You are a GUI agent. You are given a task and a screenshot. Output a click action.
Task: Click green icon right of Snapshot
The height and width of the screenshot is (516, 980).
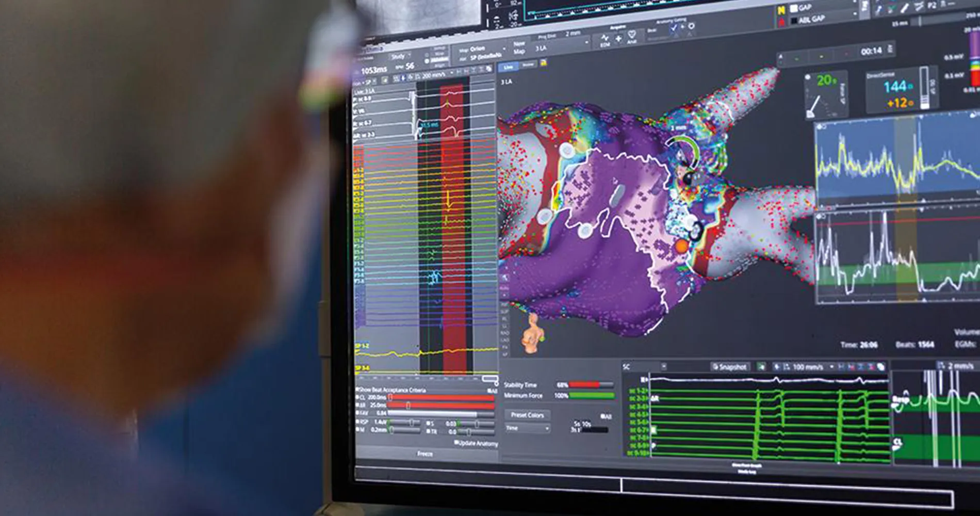(761, 366)
